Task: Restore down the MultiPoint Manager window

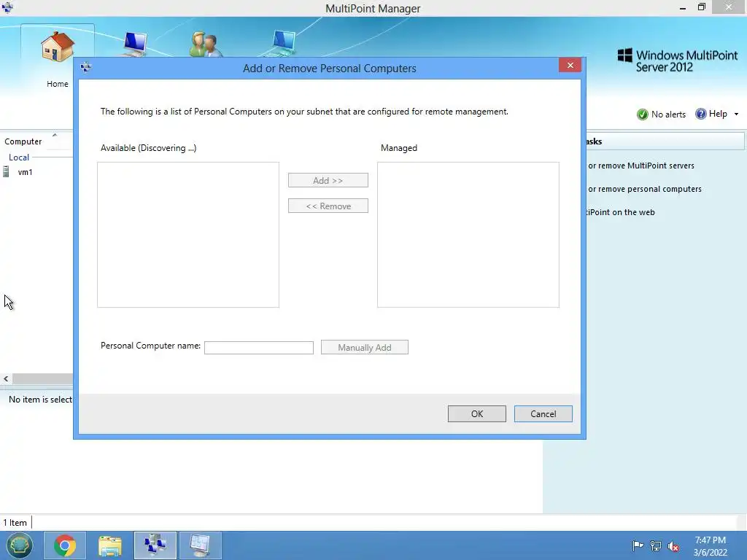Action: point(701,7)
